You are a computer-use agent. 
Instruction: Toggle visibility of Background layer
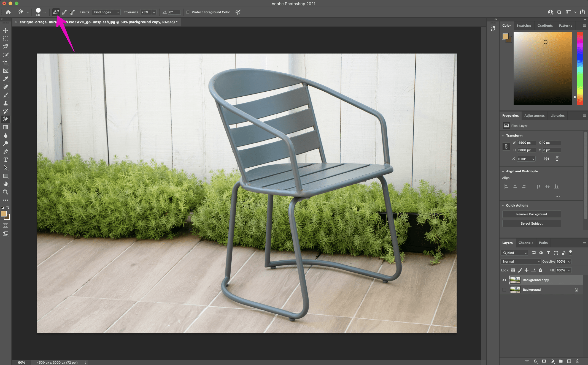[504, 290]
